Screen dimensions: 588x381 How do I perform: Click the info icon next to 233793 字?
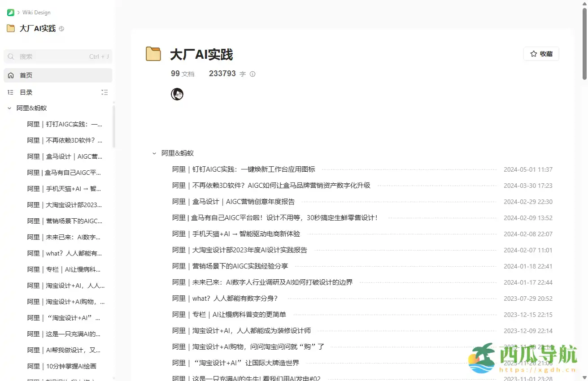(x=252, y=74)
